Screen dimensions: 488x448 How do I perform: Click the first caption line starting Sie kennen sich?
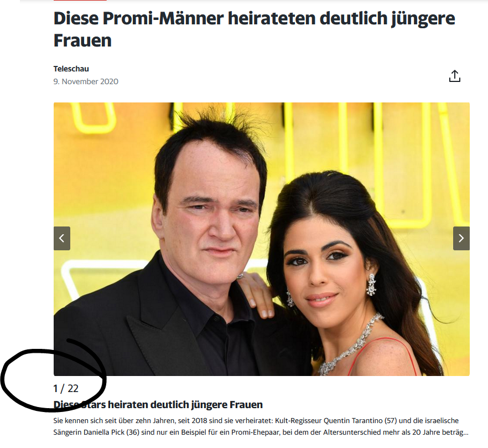tap(256, 420)
